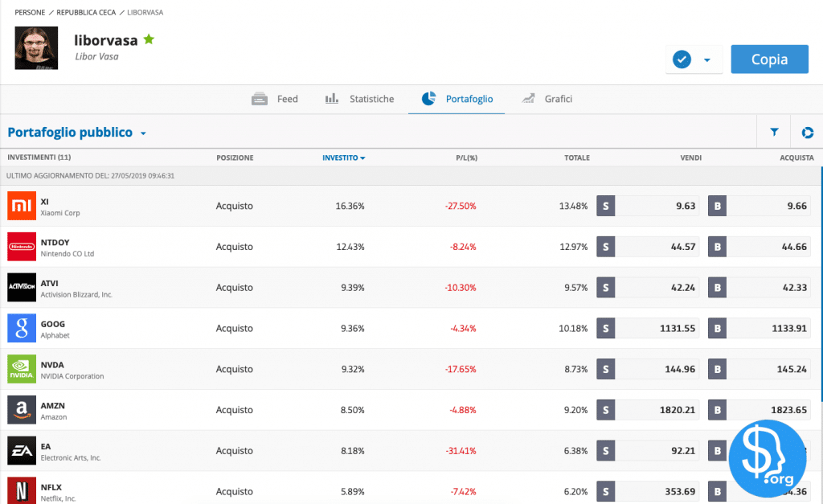Click the S sell button for ATVI

pyautogui.click(x=606, y=287)
